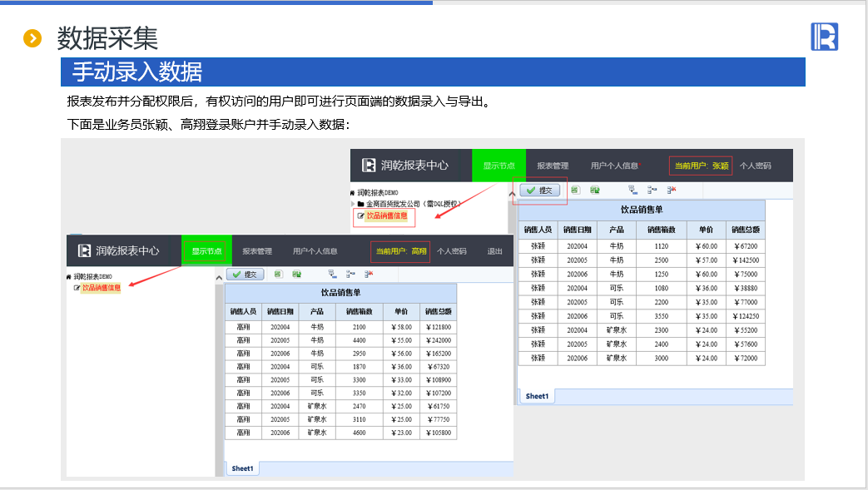Click the paged Excel export icon in 张颖's toolbar

[x=595, y=190]
